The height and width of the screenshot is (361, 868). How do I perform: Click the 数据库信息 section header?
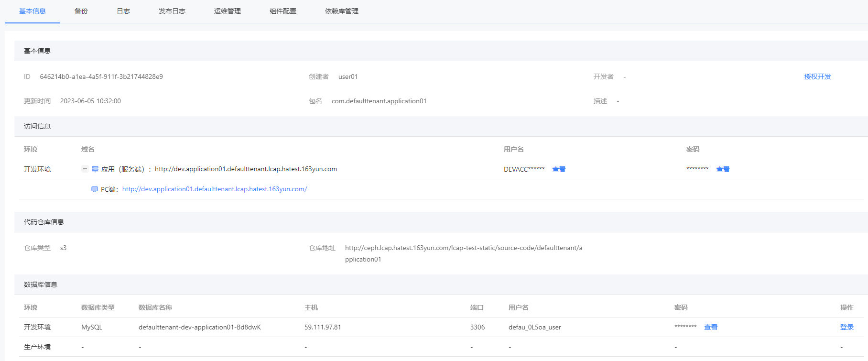41,284
